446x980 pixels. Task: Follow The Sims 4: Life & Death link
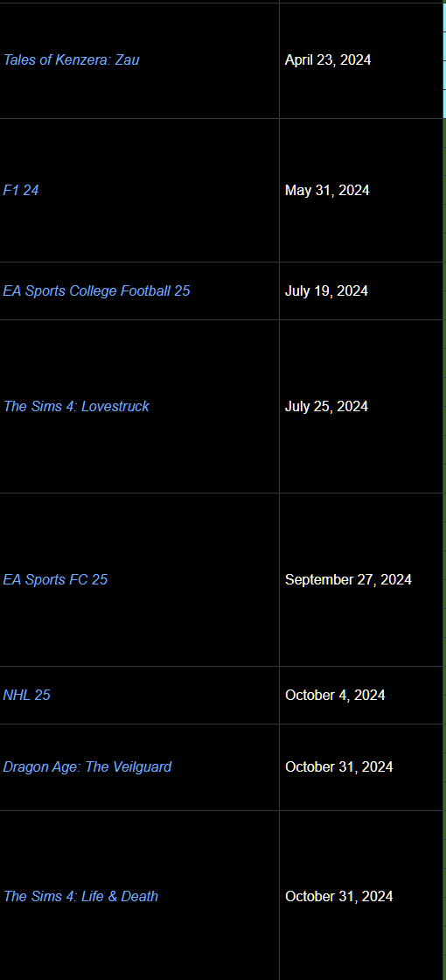[x=80, y=896]
